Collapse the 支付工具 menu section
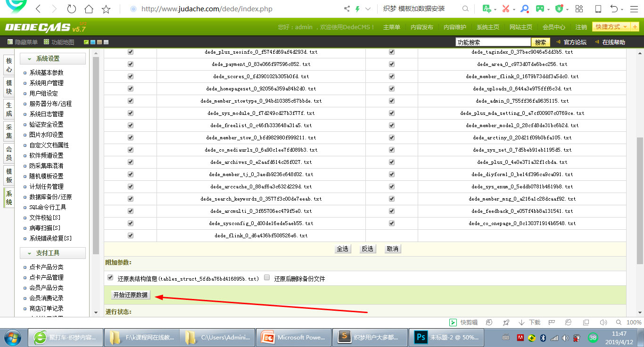 pyautogui.click(x=53, y=253)
